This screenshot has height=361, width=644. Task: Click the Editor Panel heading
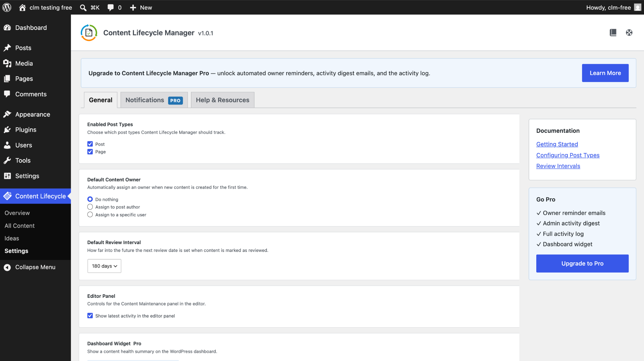tap(101, 296)
